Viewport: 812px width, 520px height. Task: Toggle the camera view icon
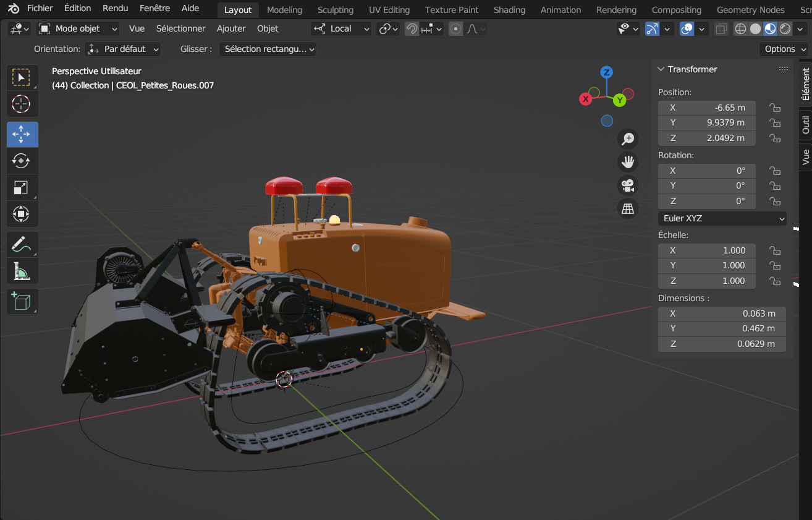click(628, 185)
